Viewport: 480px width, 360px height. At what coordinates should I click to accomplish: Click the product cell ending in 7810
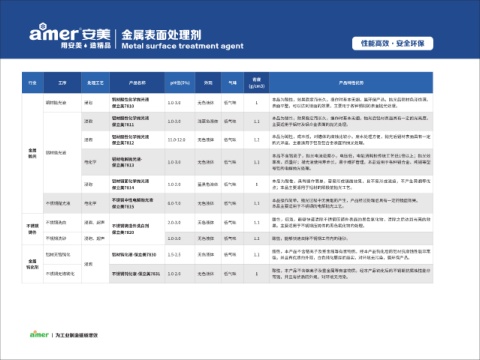coord(137,103)
